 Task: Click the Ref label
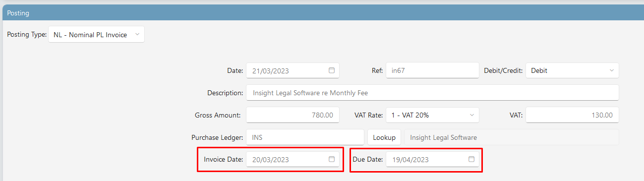click(377, 70)
